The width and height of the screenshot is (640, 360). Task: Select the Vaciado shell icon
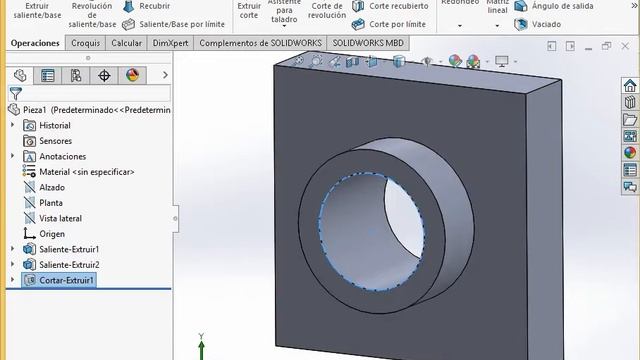click(520, 24)
